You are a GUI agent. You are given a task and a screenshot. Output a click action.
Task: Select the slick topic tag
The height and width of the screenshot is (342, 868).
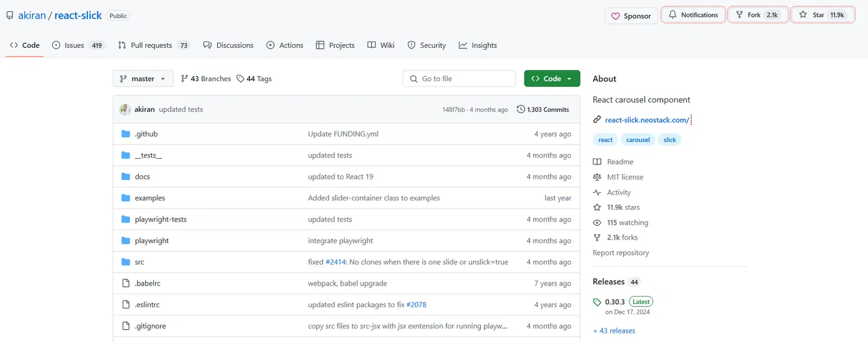point(670,140)
